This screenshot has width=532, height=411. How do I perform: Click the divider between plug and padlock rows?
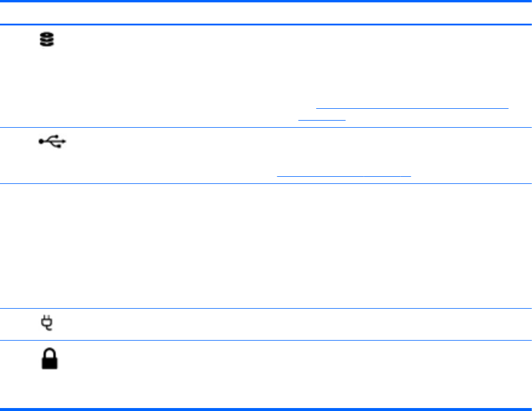[266, 340]
